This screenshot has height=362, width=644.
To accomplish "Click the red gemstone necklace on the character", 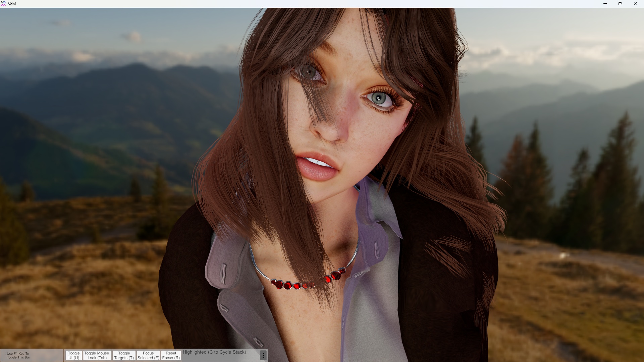I will (x=288, y=285).
